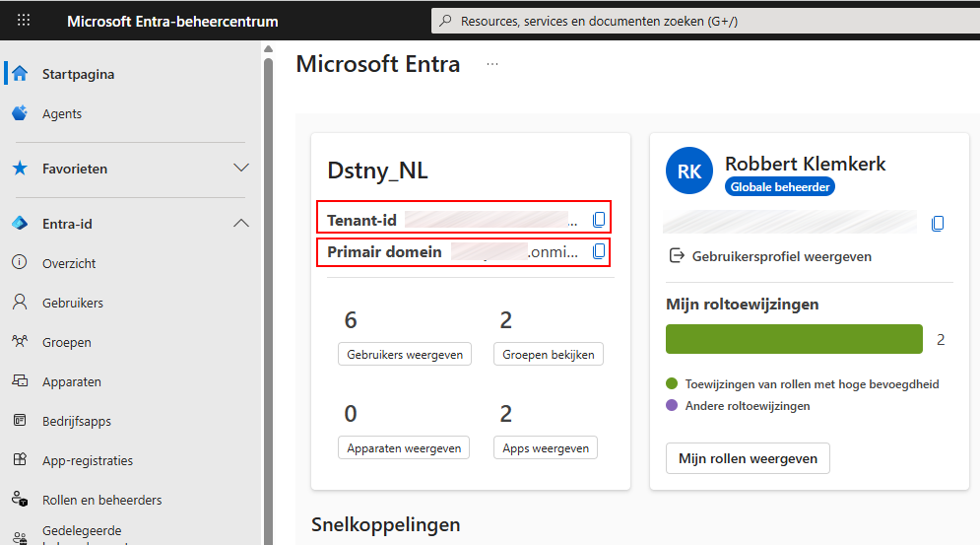The width and height of the screenshot is (980, 545).
Task: Click the Microsoft Entra-beheercentrum title
Action: 172,22
